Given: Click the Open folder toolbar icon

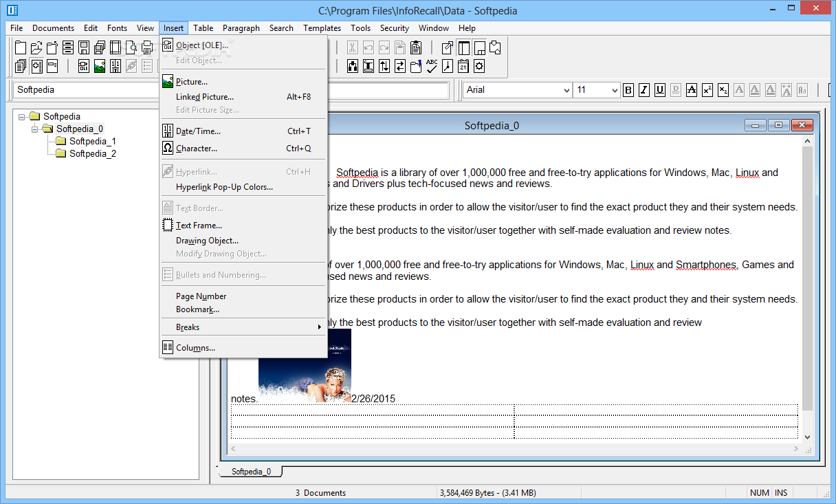Looking at the screenshot, I should coord(36,47).
